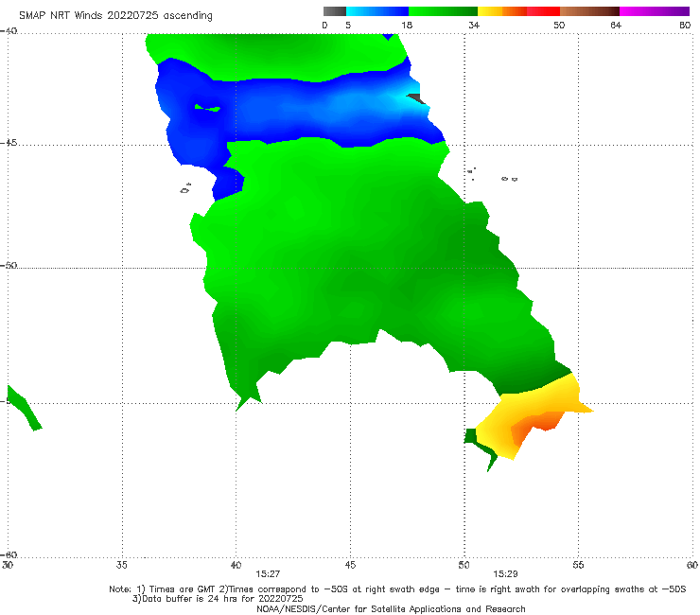Viewport: 700px width, 615px height.
Task: Click the NOAA/NESDIS Center for Satellite Applications credit
Action: click(x=391, y=608)
